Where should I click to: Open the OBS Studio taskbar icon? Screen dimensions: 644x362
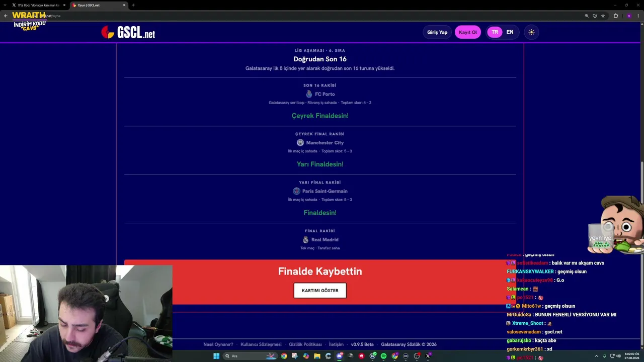[417, 356]
